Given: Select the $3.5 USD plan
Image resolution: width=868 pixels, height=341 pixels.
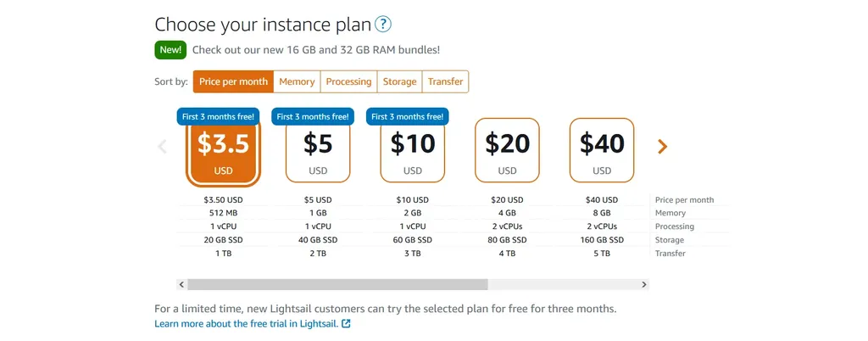Looking at the screenshot, I should [x=224, y=150].
